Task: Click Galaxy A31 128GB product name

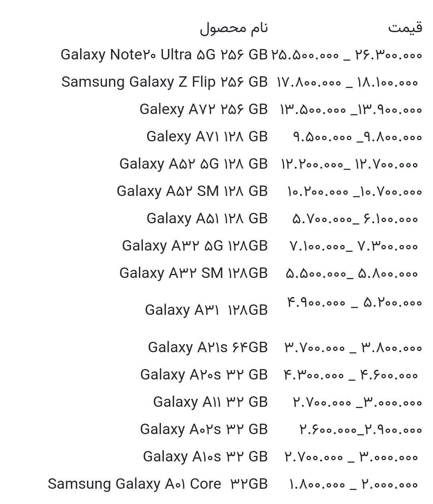Action: (206, 310)
